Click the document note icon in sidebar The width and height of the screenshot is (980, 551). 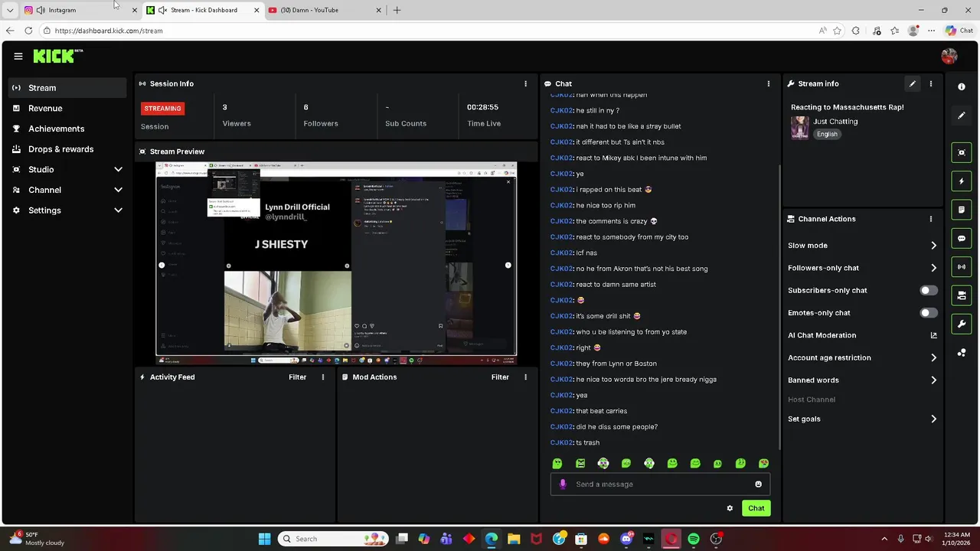[962, 210]
